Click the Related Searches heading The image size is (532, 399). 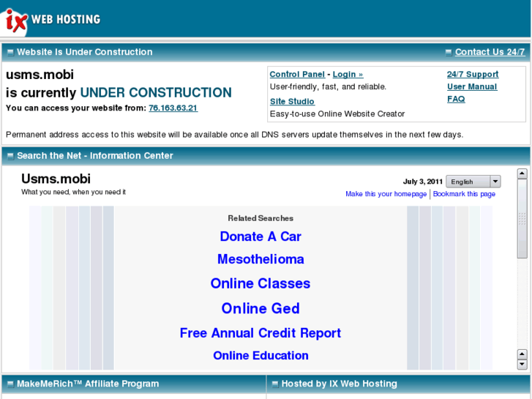click(x=261, y=218)
